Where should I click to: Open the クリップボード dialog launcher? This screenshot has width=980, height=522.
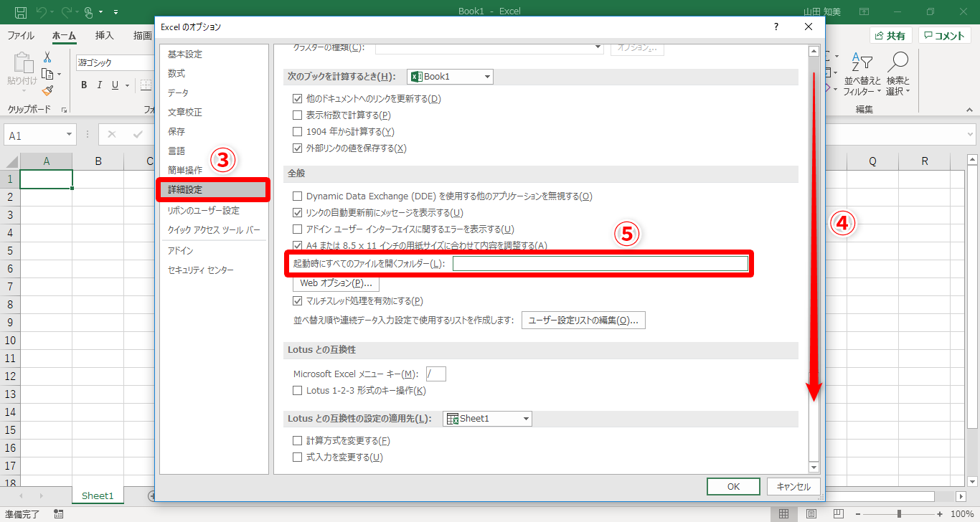(64, 110)
